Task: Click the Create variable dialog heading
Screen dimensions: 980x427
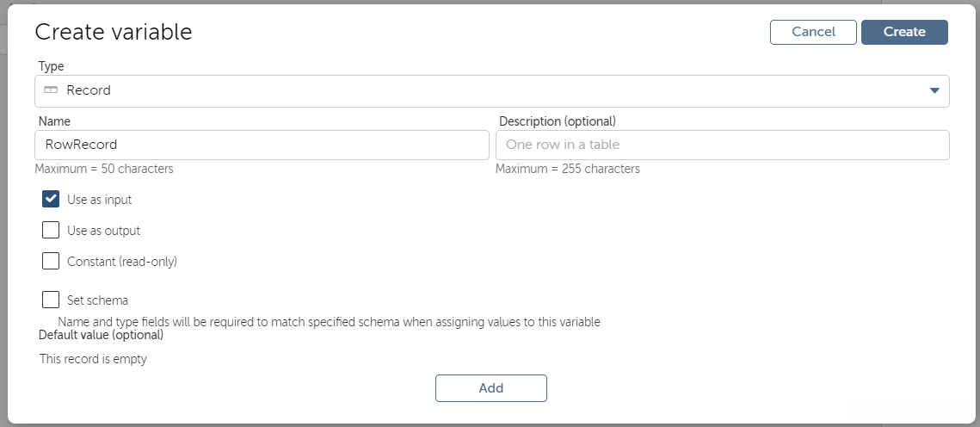Action: coord(113,33)
